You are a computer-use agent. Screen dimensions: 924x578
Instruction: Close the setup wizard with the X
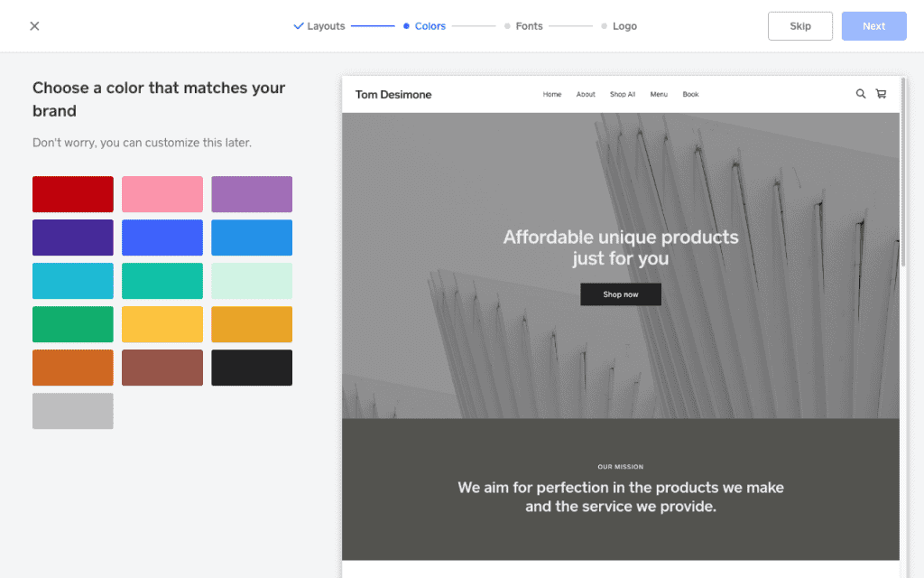click(x=34, y=25)
